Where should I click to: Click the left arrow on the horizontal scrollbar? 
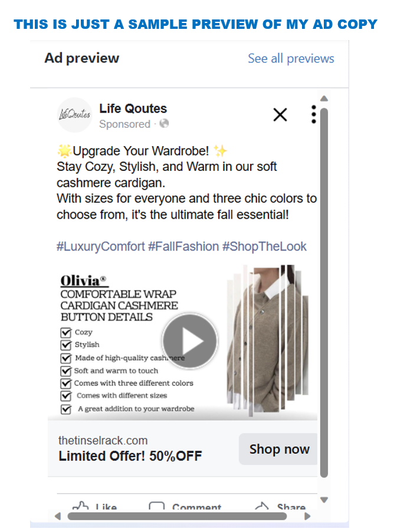tap(58, 516)
